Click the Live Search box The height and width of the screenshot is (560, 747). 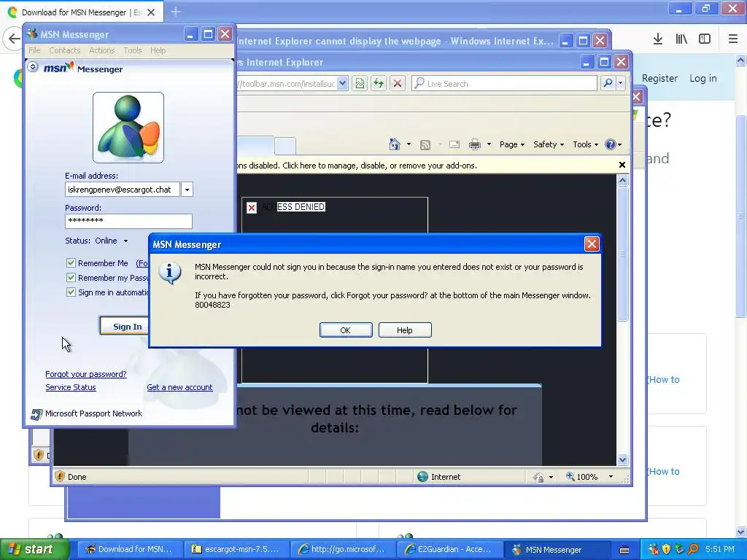pyautogui.click(x=504, y=83)
